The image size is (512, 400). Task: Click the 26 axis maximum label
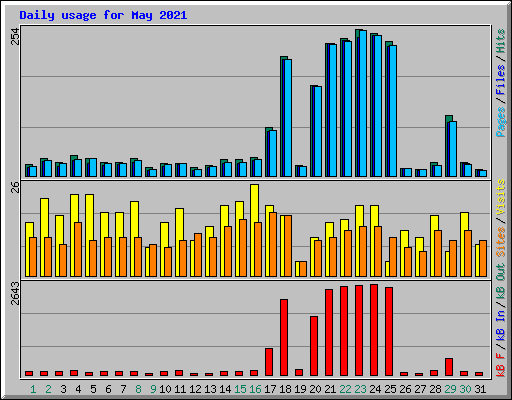click(16, 187)
